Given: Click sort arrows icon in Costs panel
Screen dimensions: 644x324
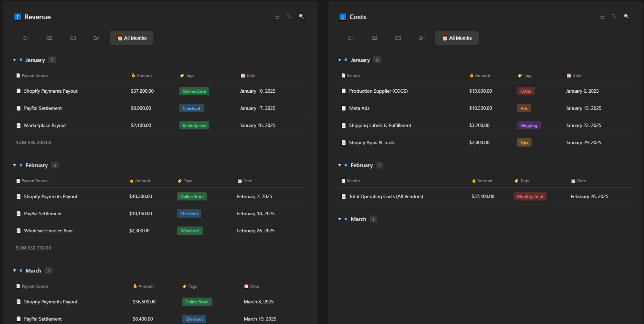Looking at the screenshot, I should 614,16.
